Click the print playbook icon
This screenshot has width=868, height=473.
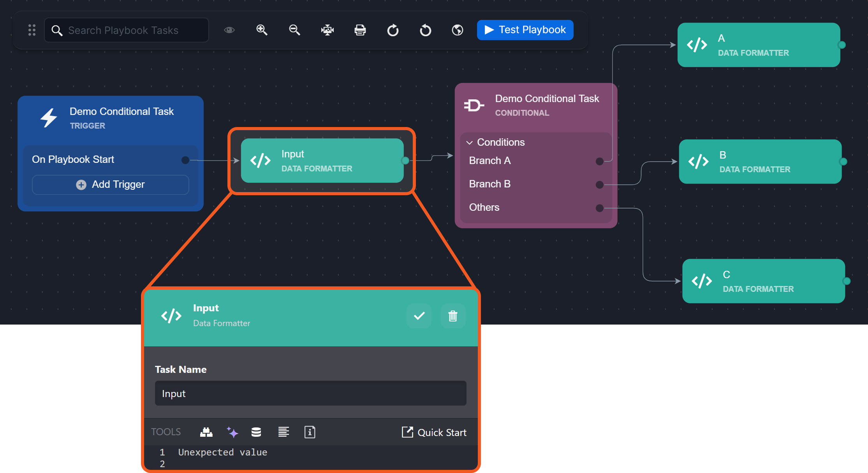(360, 30)
